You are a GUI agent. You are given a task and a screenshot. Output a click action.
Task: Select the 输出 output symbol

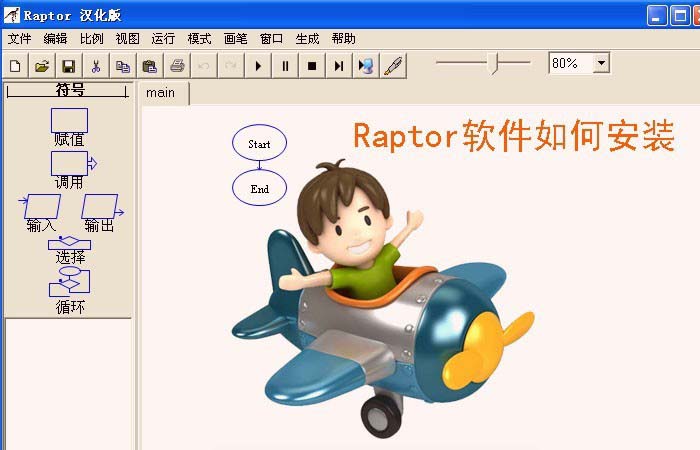[101, 212]
